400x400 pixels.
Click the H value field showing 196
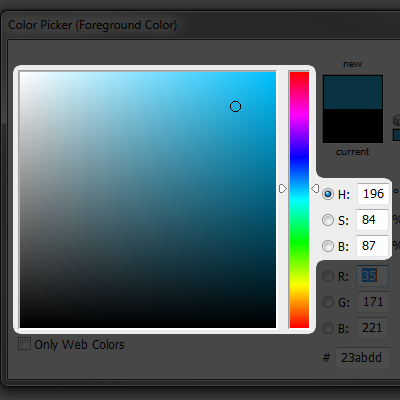tap(373, 194)
